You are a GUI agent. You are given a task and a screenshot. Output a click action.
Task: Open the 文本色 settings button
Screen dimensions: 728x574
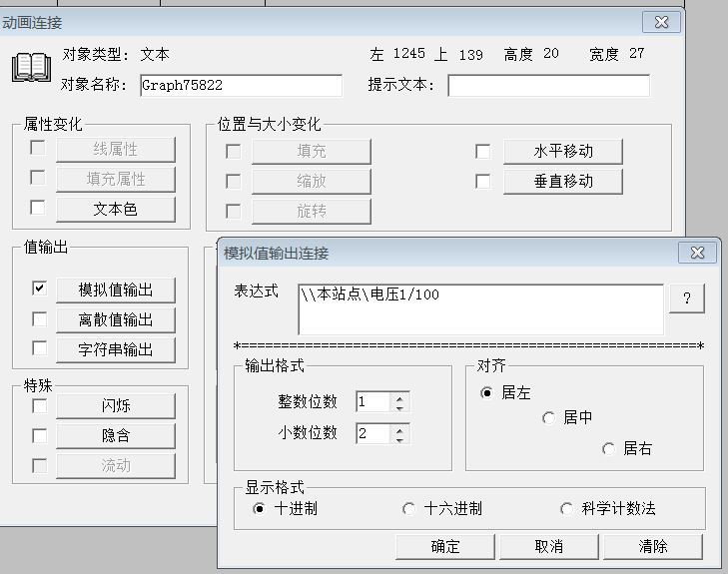click(x=116, y=210)
